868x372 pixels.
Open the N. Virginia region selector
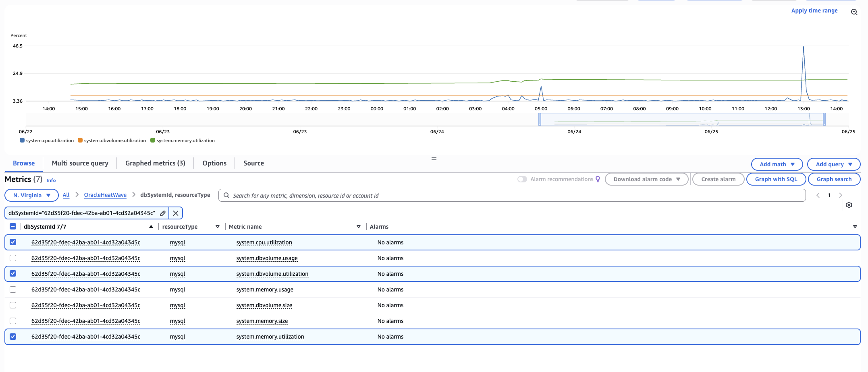[31, 195]
